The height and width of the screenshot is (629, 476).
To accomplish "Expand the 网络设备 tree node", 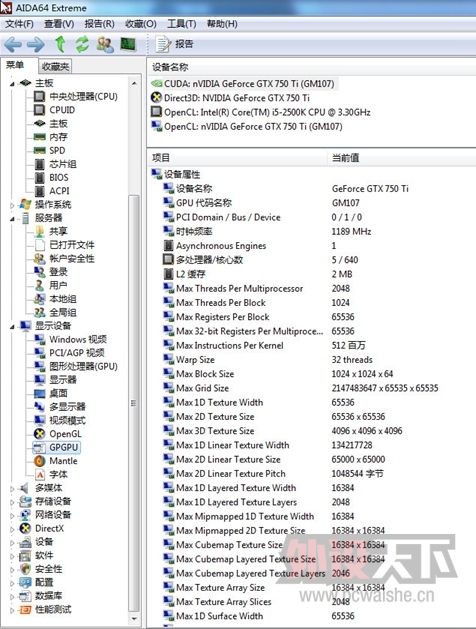I will point(12,515).
